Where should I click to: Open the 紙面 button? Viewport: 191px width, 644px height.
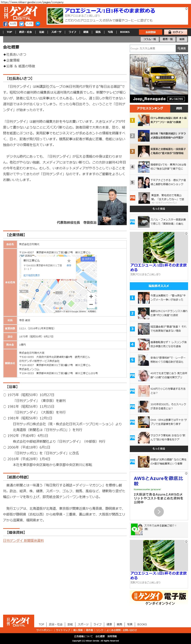click(x=182, y=39)
